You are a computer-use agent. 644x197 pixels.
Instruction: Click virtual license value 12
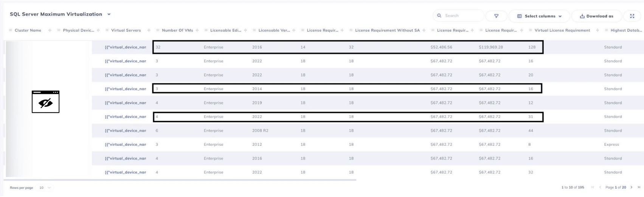click(531, 103)
